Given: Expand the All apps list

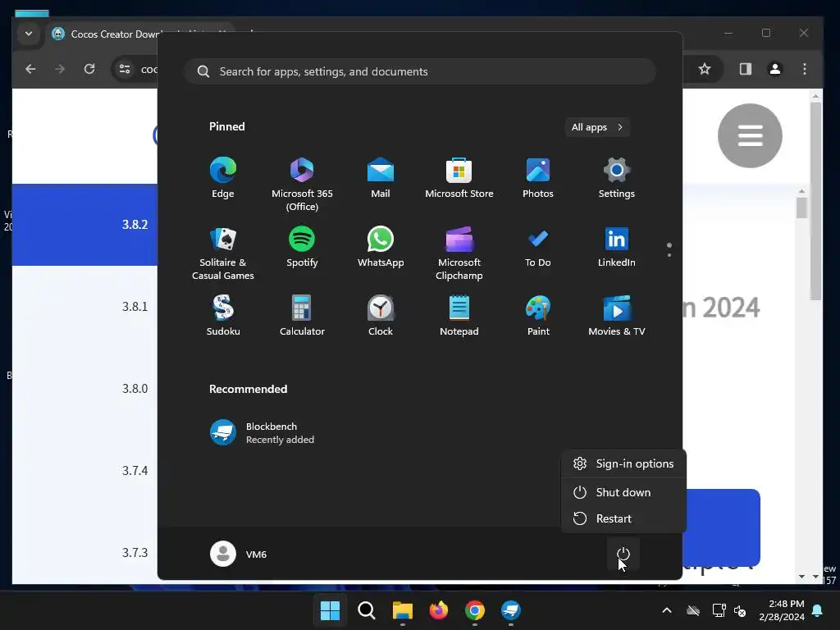Looking at the screenshot, I should pyautogui.click(x=597, y=127).
